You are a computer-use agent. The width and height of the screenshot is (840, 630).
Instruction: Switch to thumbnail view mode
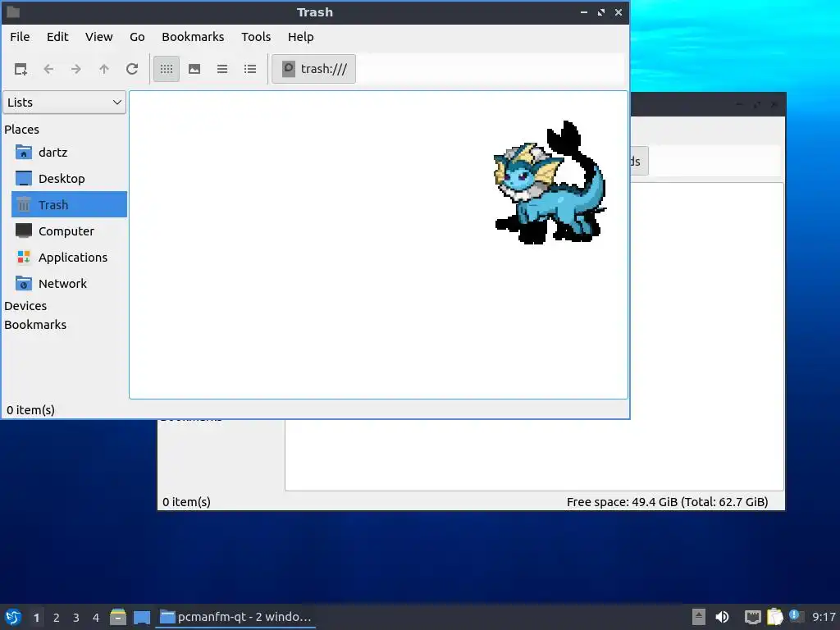(x=194, y=69)
